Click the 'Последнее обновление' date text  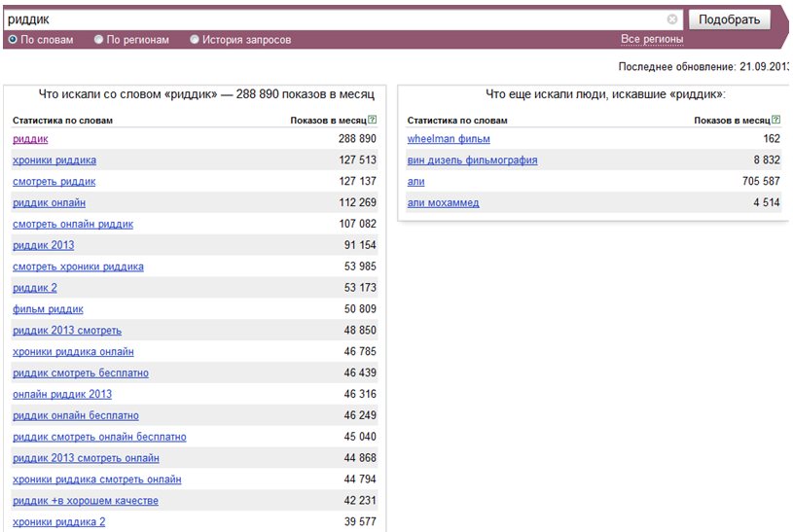pyautogui.click(x=703, y=67)
